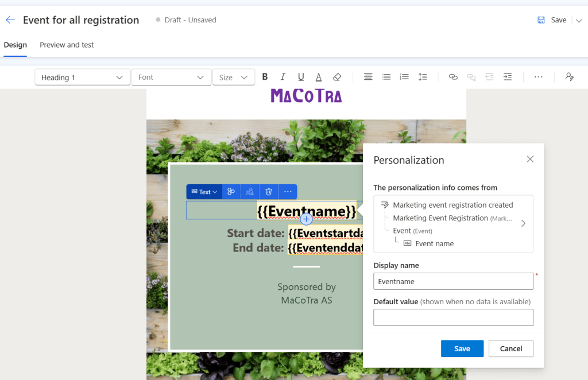Open the Font dropdown
Image resolution: width=588 pixels, height=380 pixels.
click(171, 77)
